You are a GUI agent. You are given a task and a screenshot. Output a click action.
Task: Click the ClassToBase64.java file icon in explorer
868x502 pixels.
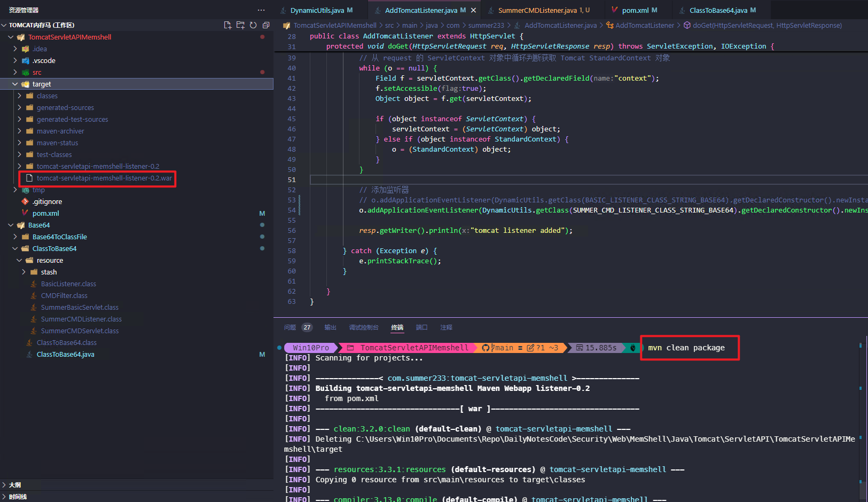pos(29,354)
